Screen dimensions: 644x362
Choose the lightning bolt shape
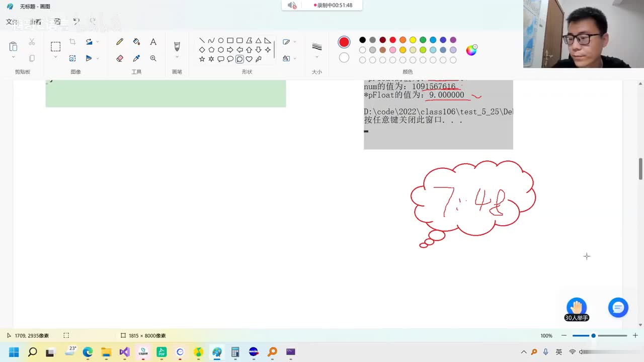(258, 59)
